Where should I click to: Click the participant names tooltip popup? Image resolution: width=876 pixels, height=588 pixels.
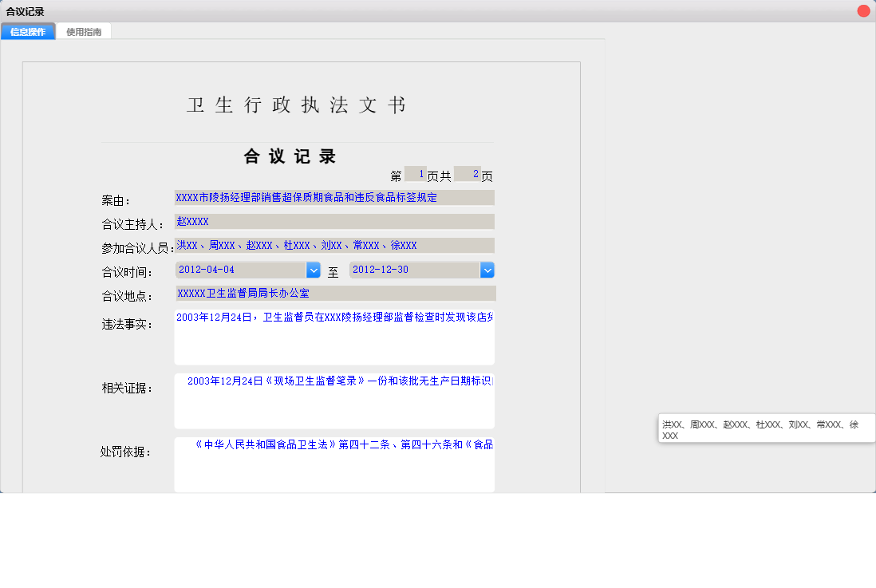click(x=766, y=428)
